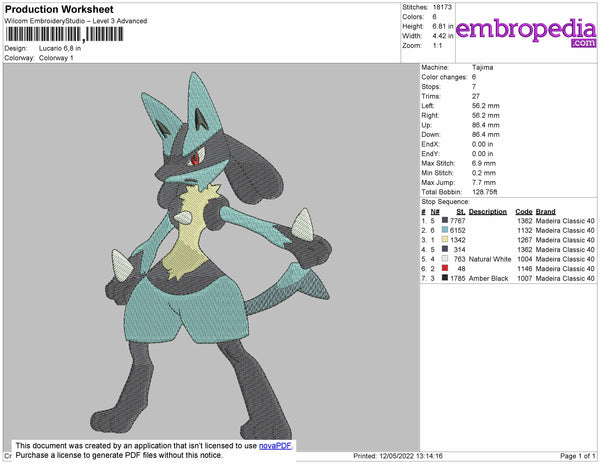600x464 pixels.
Task: Click the Total Bobbin value '128.75ft'
Action: 484,192
